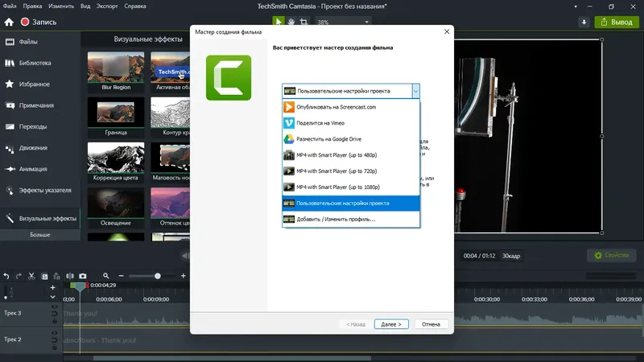This screenshot has height=362, width=644.
Task: Click the redo icon in timeline toolbar
Action: [19, 276]
